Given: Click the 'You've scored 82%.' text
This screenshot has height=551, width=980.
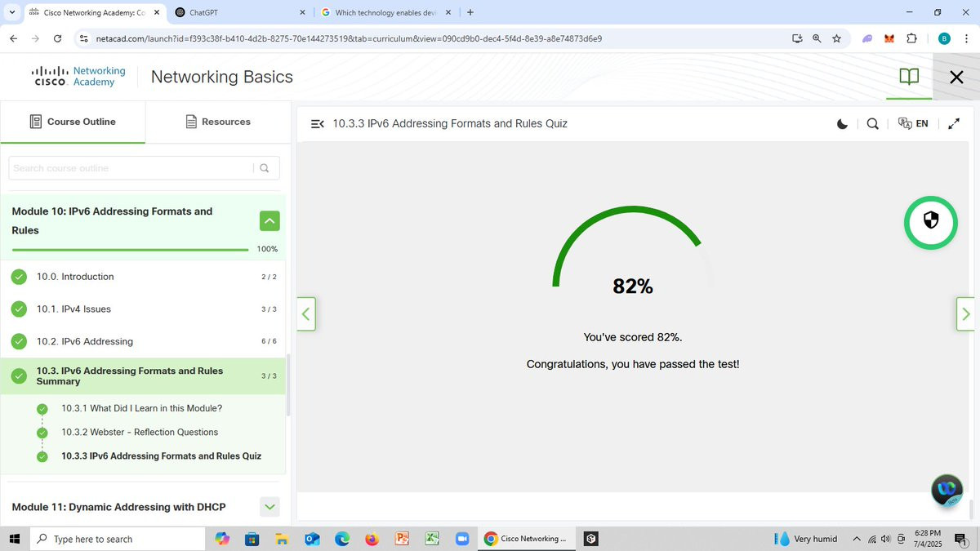Looking at the screenshot, I should (x=633, y=337).
